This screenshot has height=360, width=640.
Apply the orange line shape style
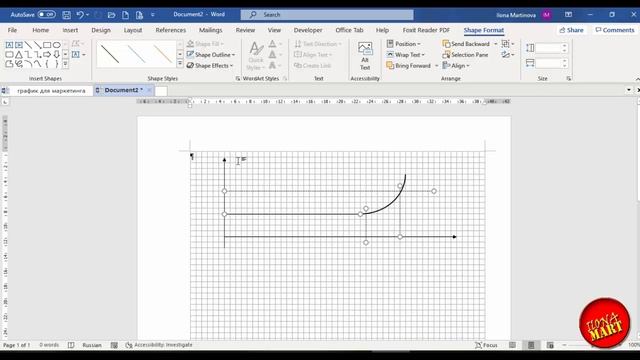pyautogui.click(x=162, y=54)
